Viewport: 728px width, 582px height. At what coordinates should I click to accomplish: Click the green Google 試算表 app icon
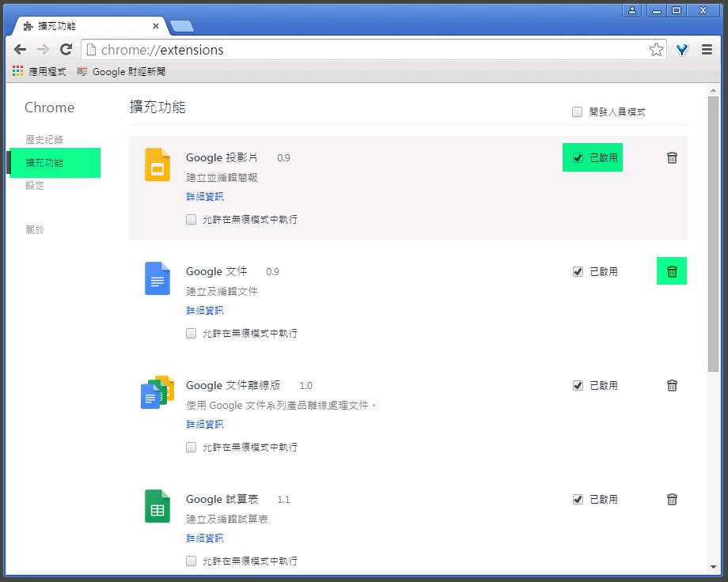point(157,506)
